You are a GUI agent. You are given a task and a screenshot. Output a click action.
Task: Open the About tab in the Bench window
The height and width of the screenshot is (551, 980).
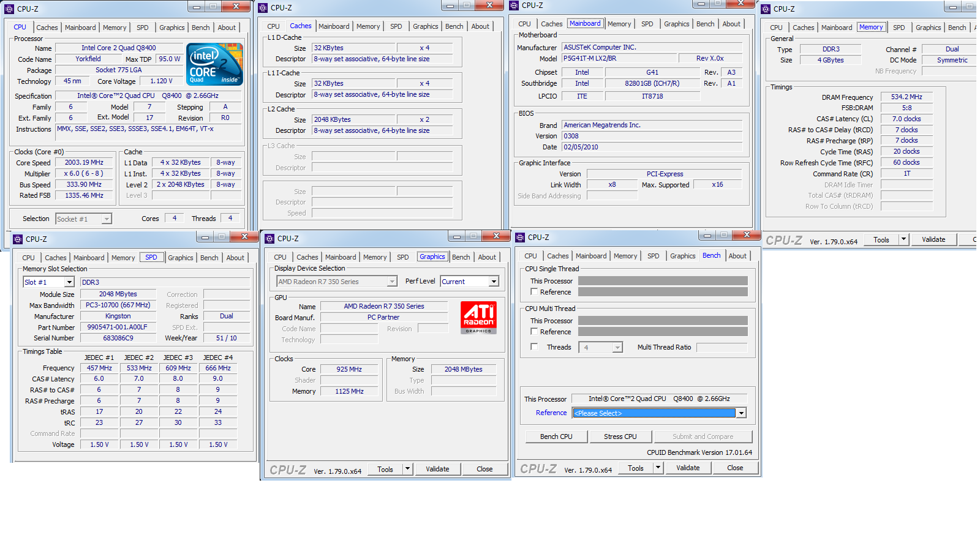(x=737, y=256)
